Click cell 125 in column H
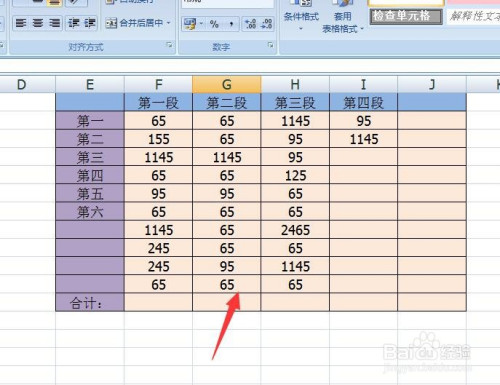The image size is (500, 385). pyautogui.click(x=295, y=175)
